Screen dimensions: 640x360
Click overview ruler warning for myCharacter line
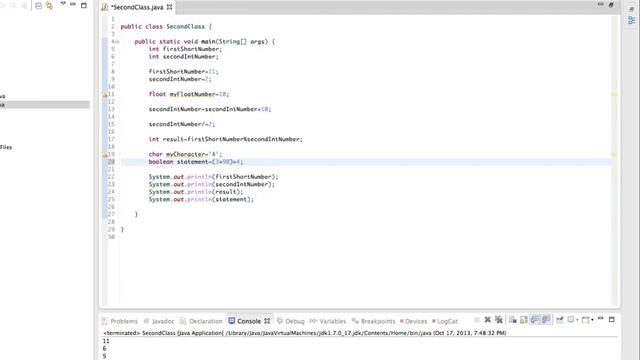pyautogui.click(x=614, y=154)
